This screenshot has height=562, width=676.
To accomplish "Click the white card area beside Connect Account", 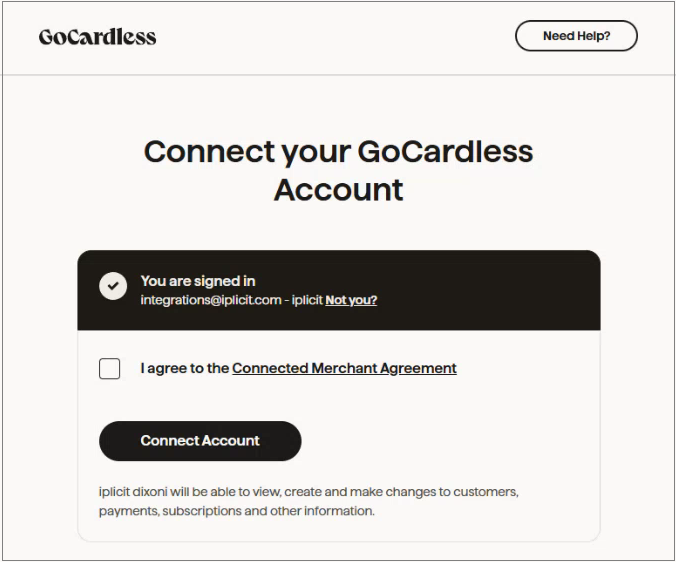I will tap(450, 441).
